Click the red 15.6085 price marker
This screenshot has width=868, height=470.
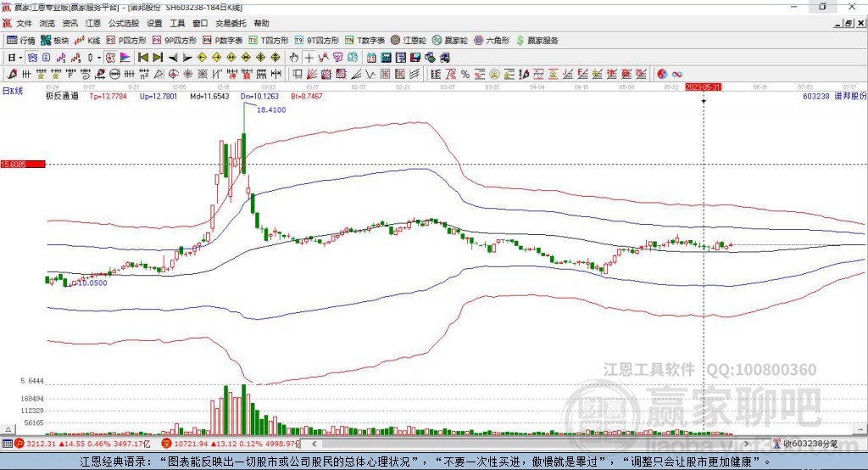tap(23, 164)
